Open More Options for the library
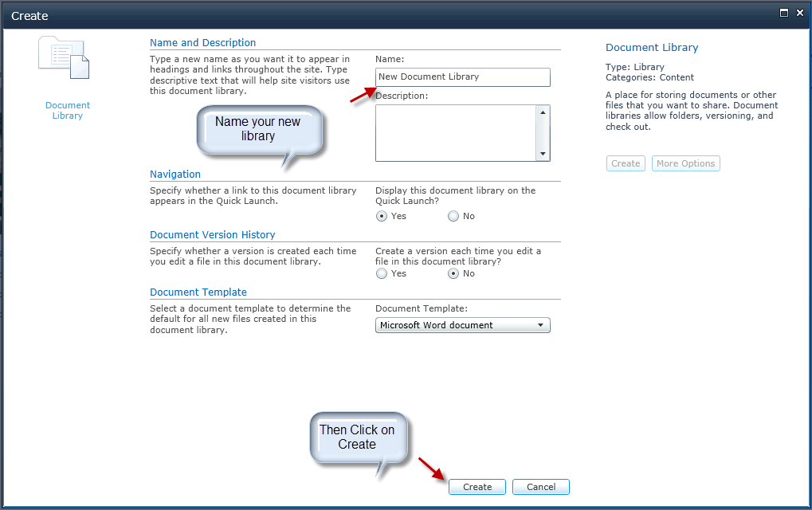The image size is (812, 510). [x=685, y=163]
